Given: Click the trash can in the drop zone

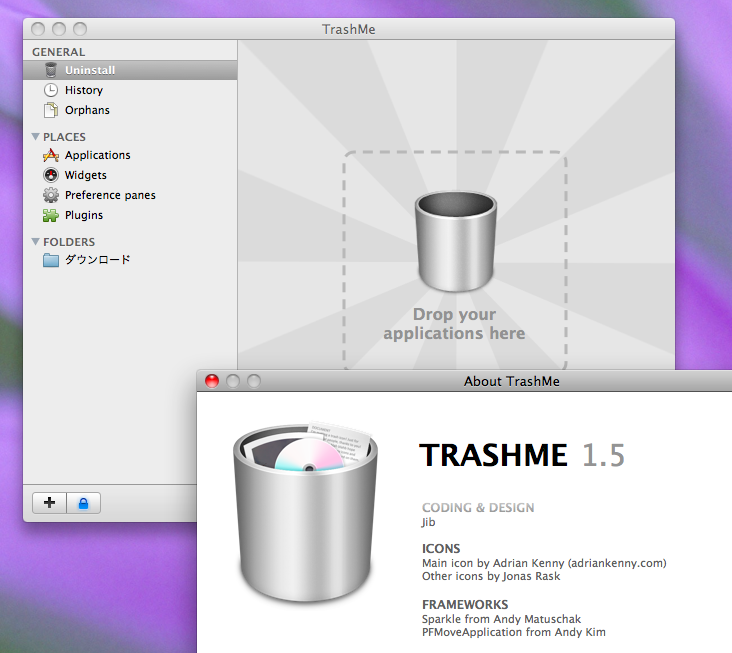Looking at the screenshot, I should tap(455, 243).
